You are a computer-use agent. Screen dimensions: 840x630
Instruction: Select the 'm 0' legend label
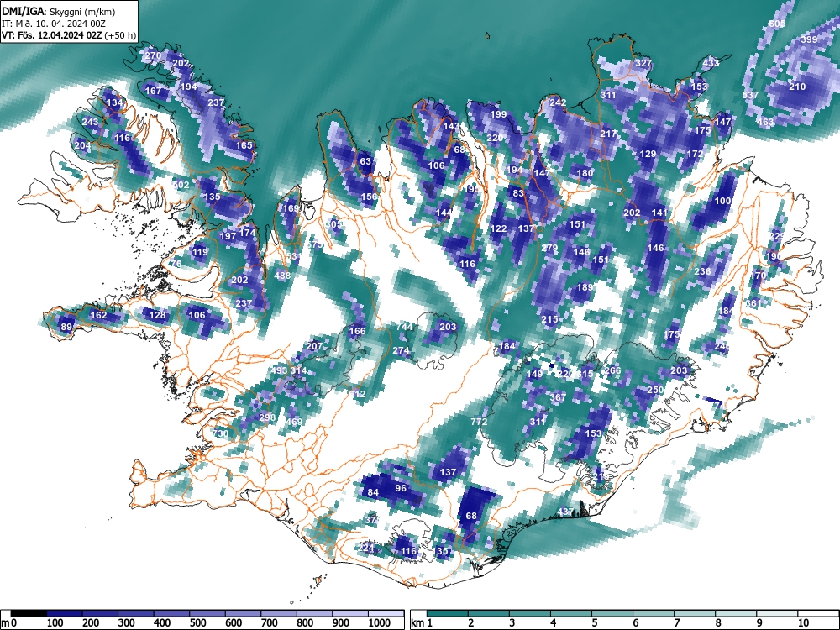pos(9,623)
